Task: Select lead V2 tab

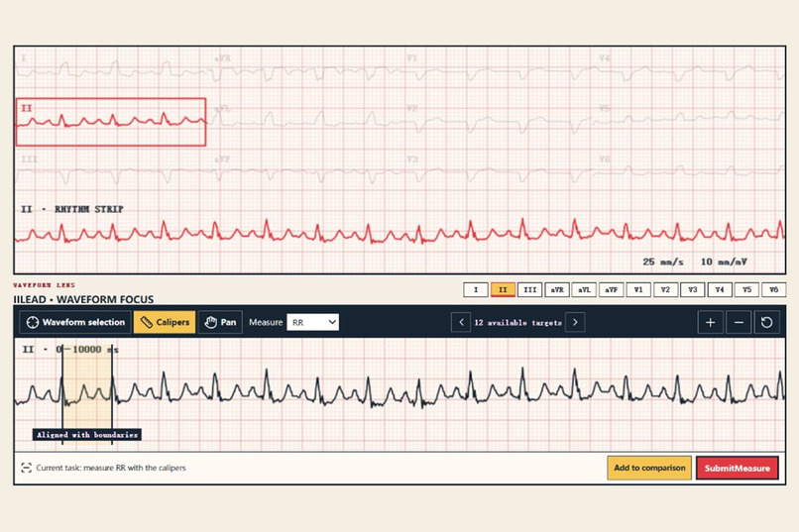Action: point(665,289)
